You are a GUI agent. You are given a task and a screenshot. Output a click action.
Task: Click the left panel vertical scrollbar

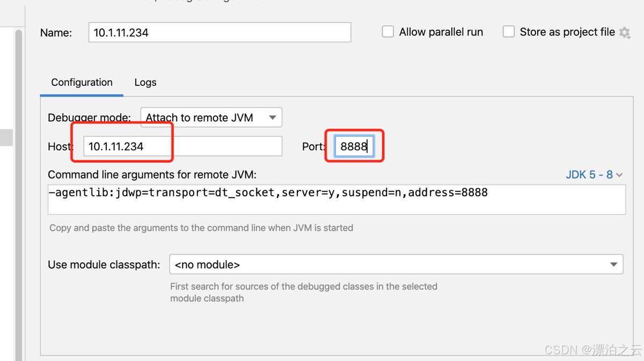(19, 193)
